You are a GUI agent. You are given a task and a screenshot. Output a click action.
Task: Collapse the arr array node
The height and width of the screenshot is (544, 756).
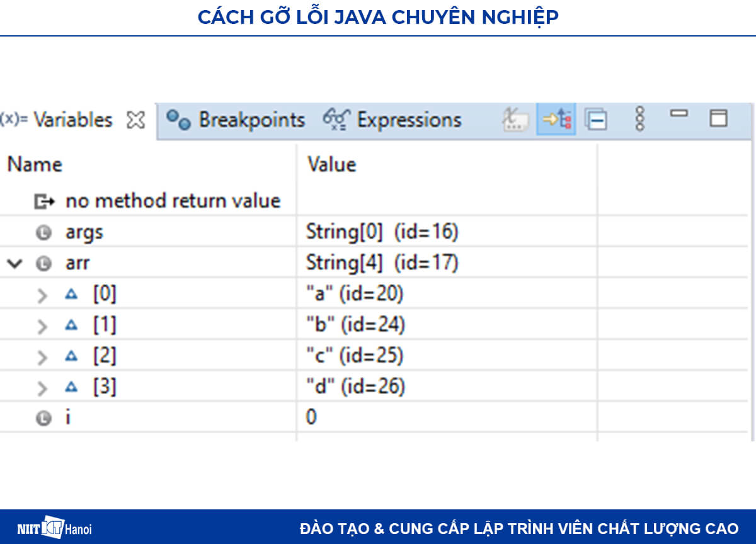[14, 263]
